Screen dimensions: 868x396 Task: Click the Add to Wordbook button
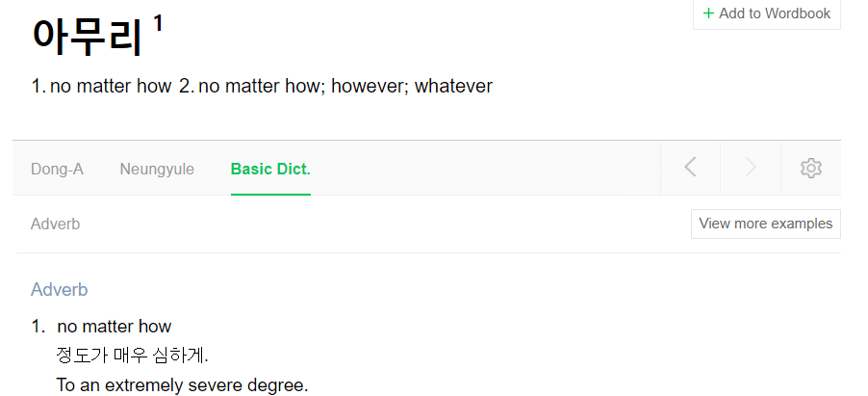pos(767,13)
